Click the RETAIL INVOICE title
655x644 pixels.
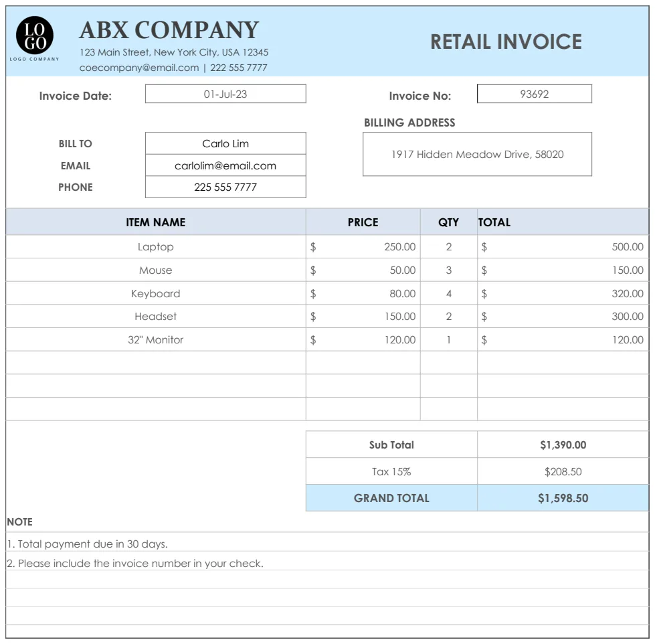point(506,42)
